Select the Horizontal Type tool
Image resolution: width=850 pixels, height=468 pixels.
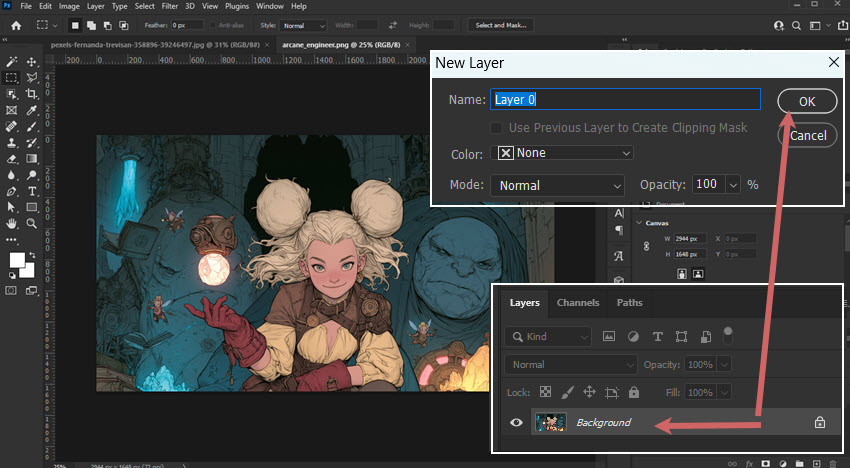(32, 191)
